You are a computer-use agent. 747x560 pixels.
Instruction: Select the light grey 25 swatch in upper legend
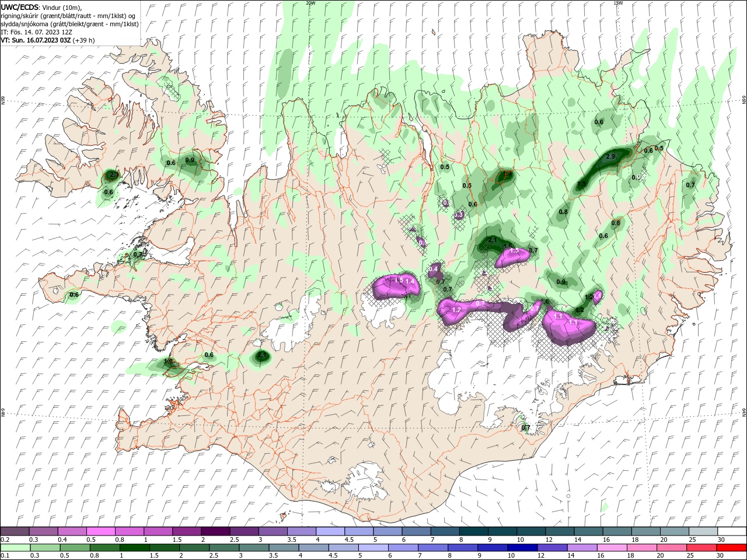(703, 531)
